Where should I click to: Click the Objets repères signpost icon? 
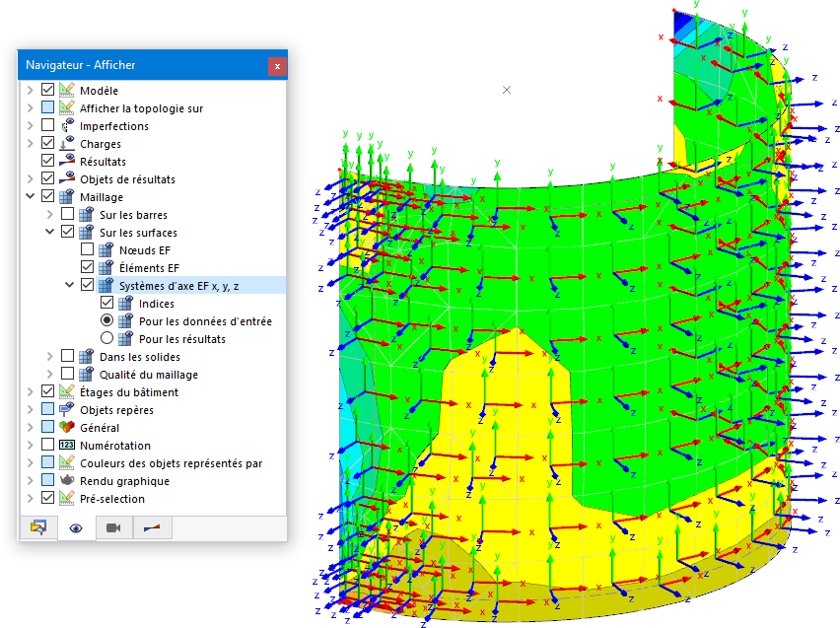[x=67, y=410]
